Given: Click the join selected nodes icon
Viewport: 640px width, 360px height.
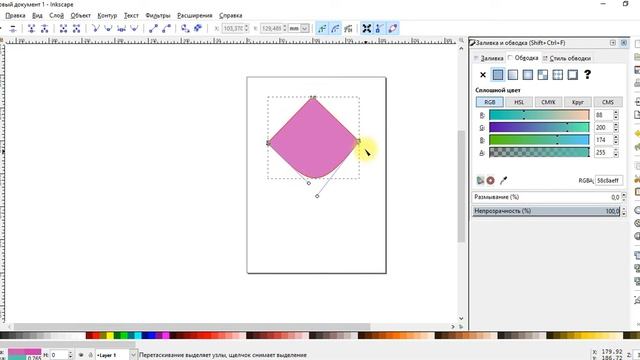Looking at the screenshot, I should (x=31, y=29).
